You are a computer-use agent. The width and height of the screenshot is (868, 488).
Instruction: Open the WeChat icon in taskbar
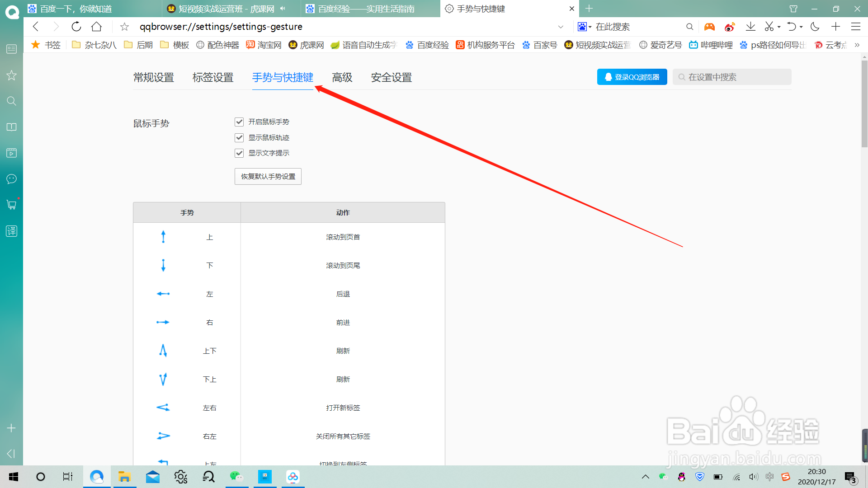coord(236,477)
